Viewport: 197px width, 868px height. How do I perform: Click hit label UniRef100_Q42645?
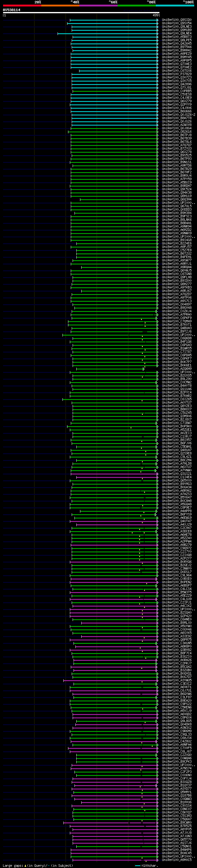[177, 43]
